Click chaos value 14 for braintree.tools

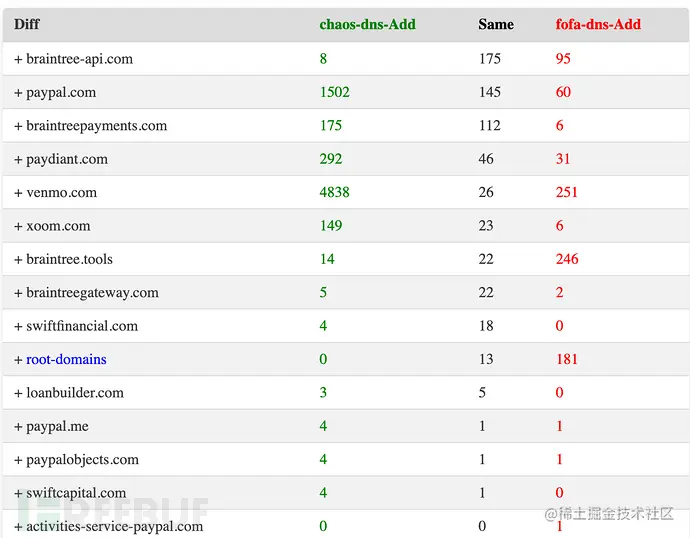pos(327,259)
